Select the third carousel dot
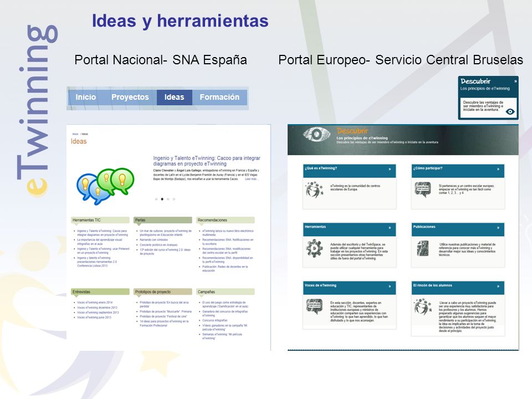The width and height of the screenshot is (532, 399). pyautogui.click(x=168, y=199)
